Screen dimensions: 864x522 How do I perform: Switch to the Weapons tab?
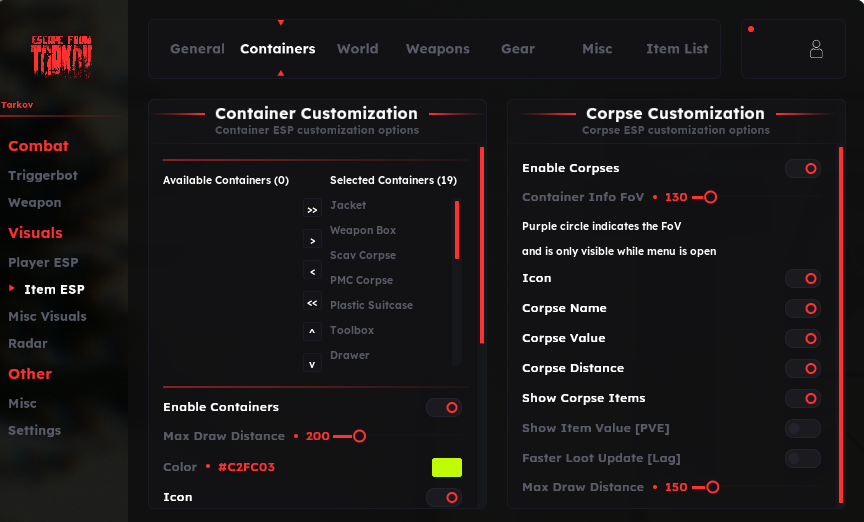437,49
